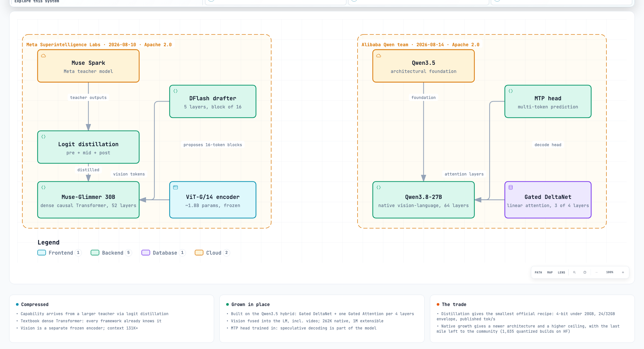Click 'Native growth gives a newer architecture' bullet

click(x=528, y=329)
